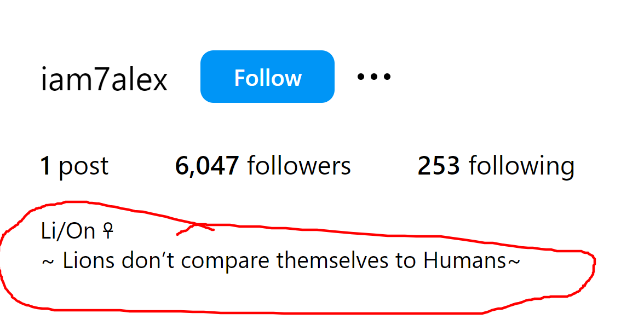Click the word "compare" in the bio

pos(226,261)
